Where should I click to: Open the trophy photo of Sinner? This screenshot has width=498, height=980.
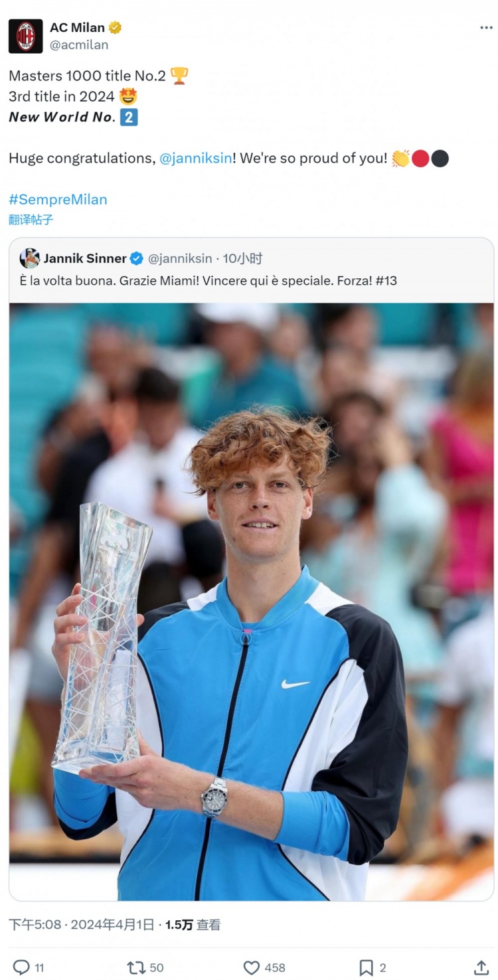point(251,602)
